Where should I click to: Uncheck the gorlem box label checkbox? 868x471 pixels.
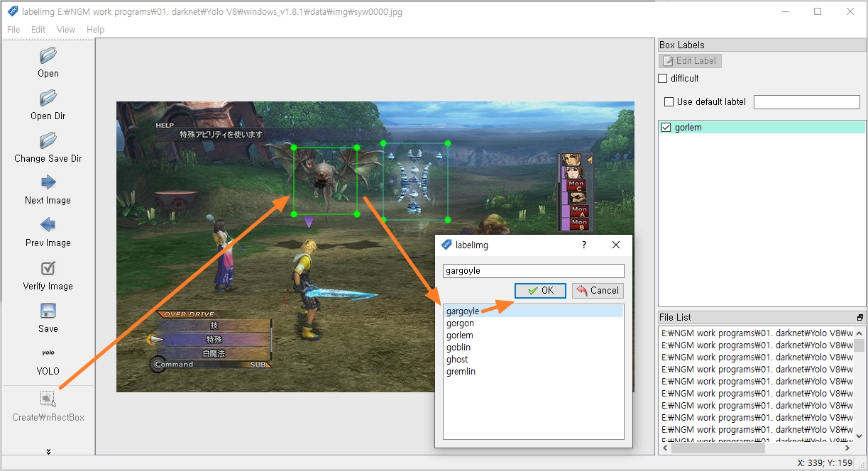666,128
